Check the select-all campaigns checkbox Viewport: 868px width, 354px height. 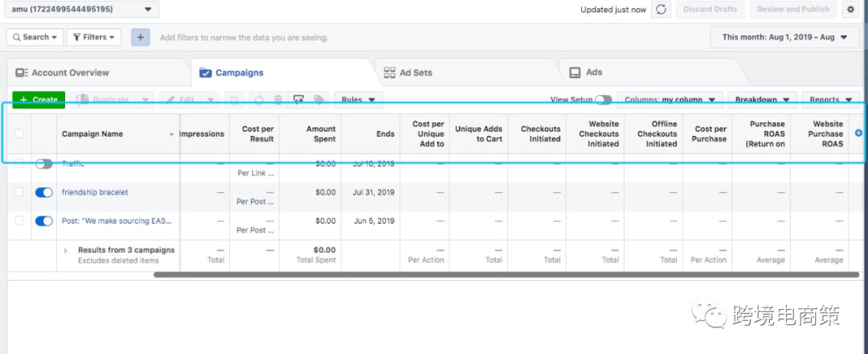point(19,134)
